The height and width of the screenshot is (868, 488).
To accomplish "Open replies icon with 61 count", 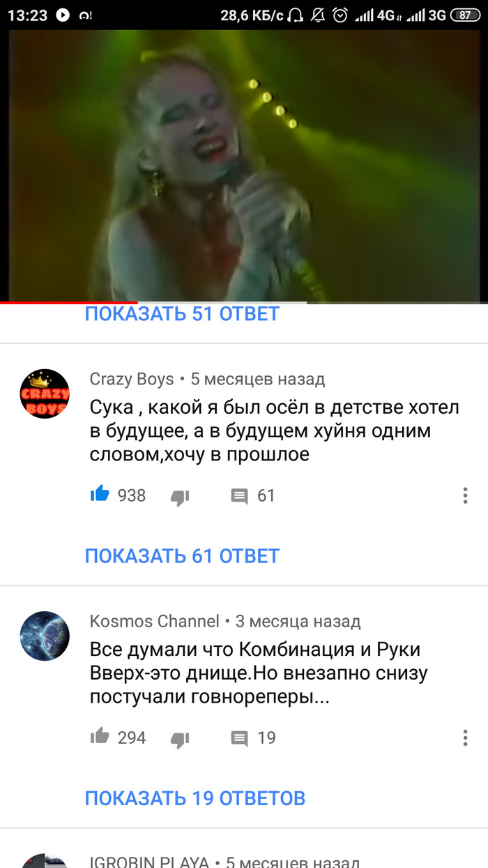I will (x=239, y=496).
